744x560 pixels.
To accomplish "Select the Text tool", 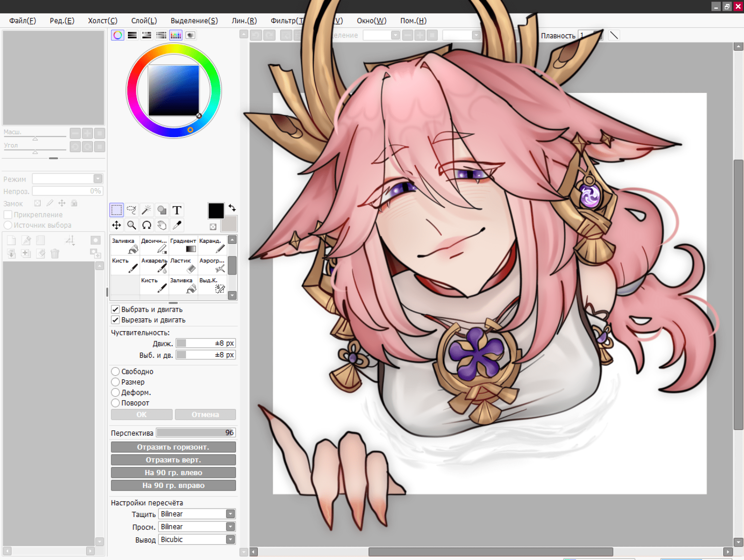I will click(x=177, y=210).
